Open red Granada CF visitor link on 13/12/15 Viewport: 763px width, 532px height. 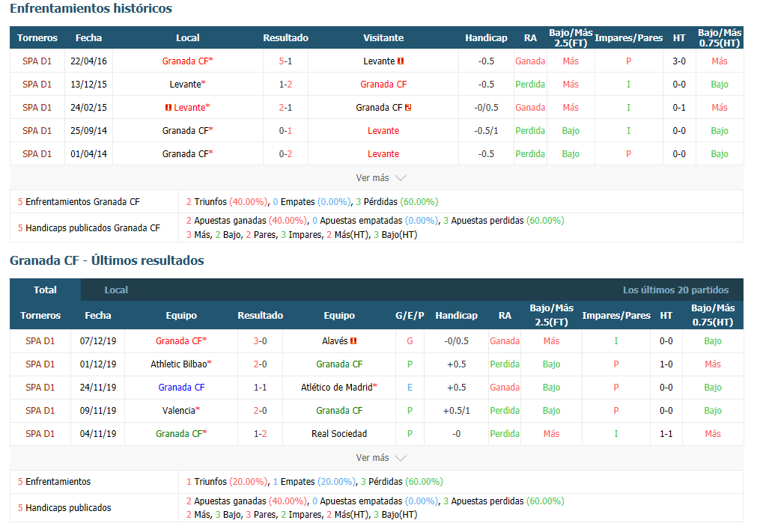click(383, 85)
